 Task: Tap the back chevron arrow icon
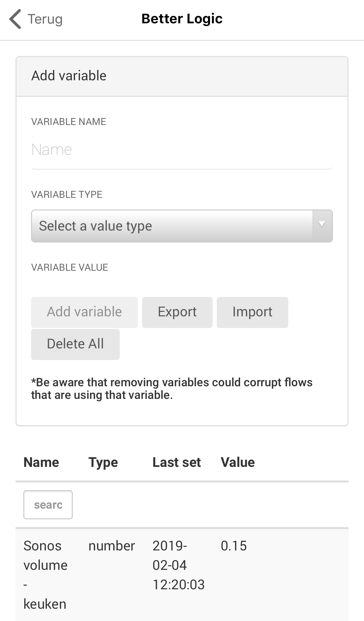[x=15, y=19]
